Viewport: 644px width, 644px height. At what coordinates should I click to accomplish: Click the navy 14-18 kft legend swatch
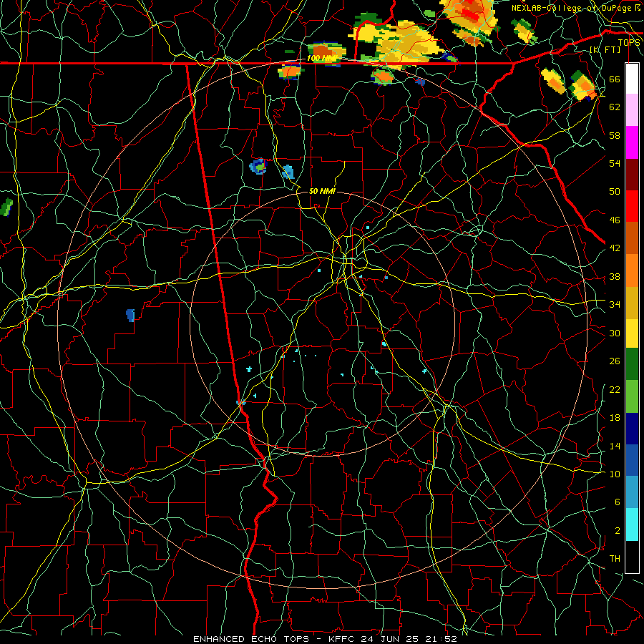(x=632, y=429)
